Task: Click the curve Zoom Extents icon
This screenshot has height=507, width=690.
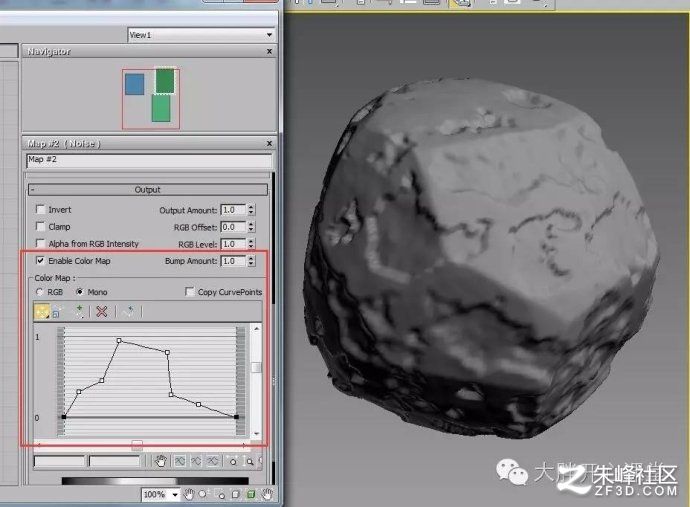Action: click(180, 461)
